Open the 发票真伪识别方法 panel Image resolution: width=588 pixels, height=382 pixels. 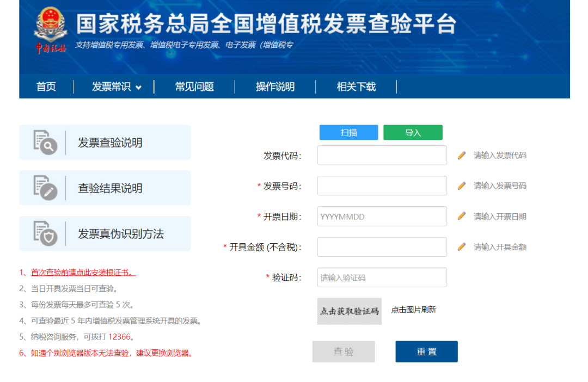point(105,233)
